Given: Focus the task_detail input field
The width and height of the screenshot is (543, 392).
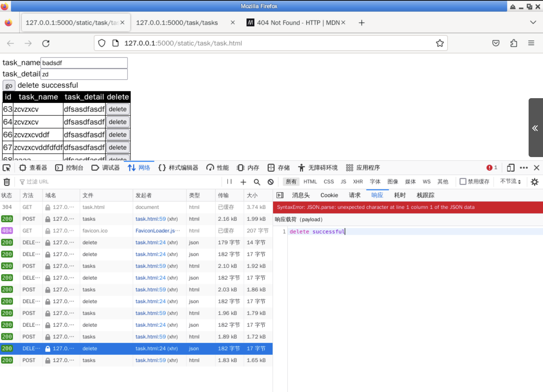Looking at the screenshot, I should [84, 74].
